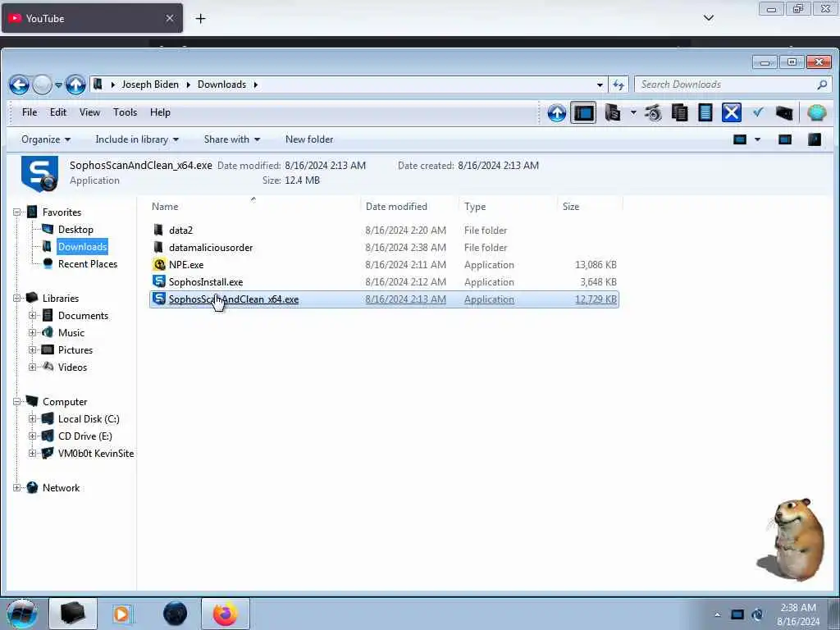Select VM0b0t KevinSite in the tree
This screenshot has height=630, width=840.
96,453
